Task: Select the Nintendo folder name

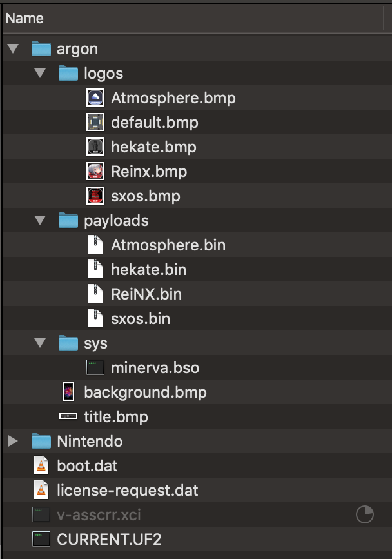Action: click(x=90, y=442)
